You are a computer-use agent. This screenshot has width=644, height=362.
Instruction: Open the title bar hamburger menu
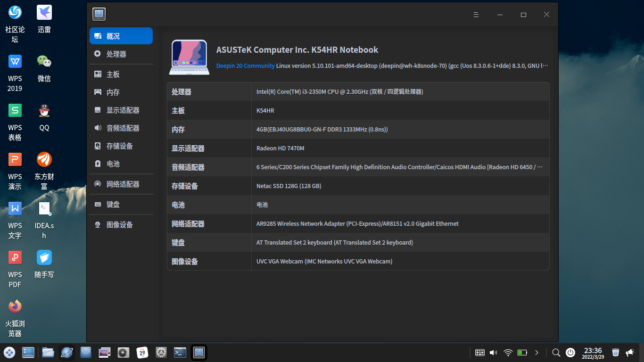(476, 15)
